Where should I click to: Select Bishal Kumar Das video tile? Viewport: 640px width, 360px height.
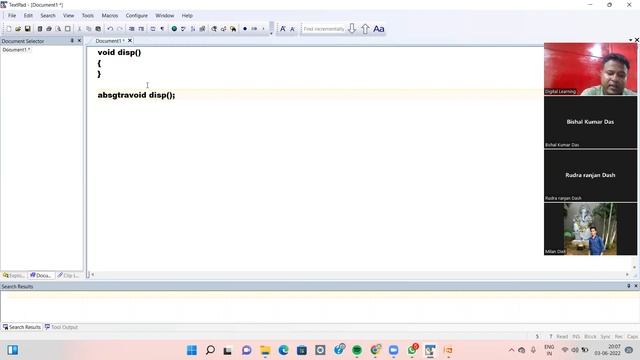[590, 122]
